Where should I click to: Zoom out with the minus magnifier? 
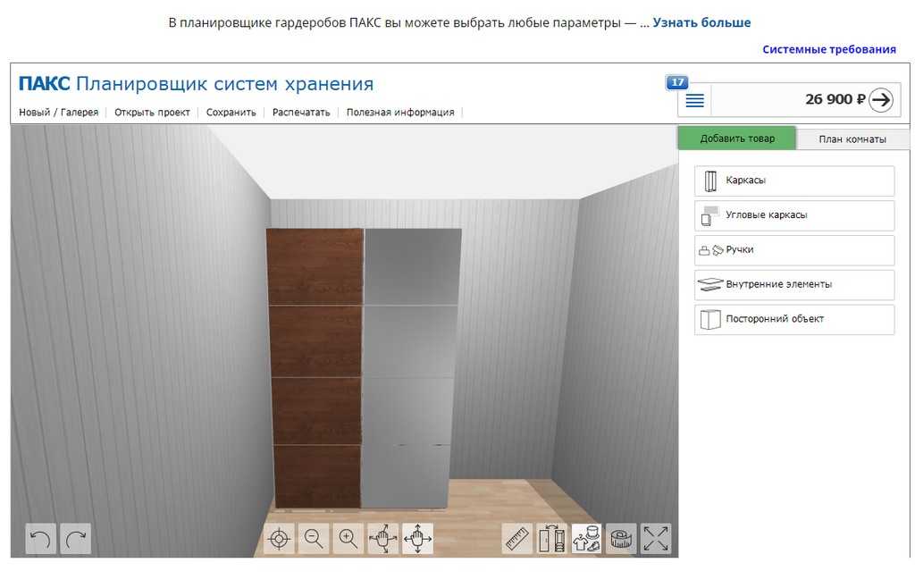tap(314, 539)
